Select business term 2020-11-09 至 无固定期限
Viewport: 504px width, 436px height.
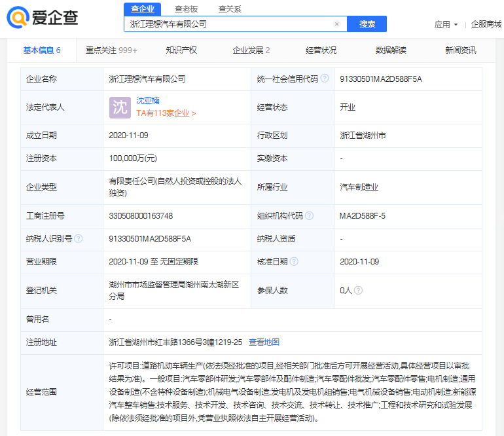pyautogui.click(x=154, y=261)
